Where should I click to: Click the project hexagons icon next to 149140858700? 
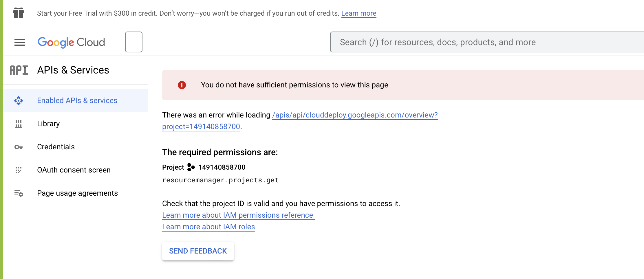click(x=191, y=167)
